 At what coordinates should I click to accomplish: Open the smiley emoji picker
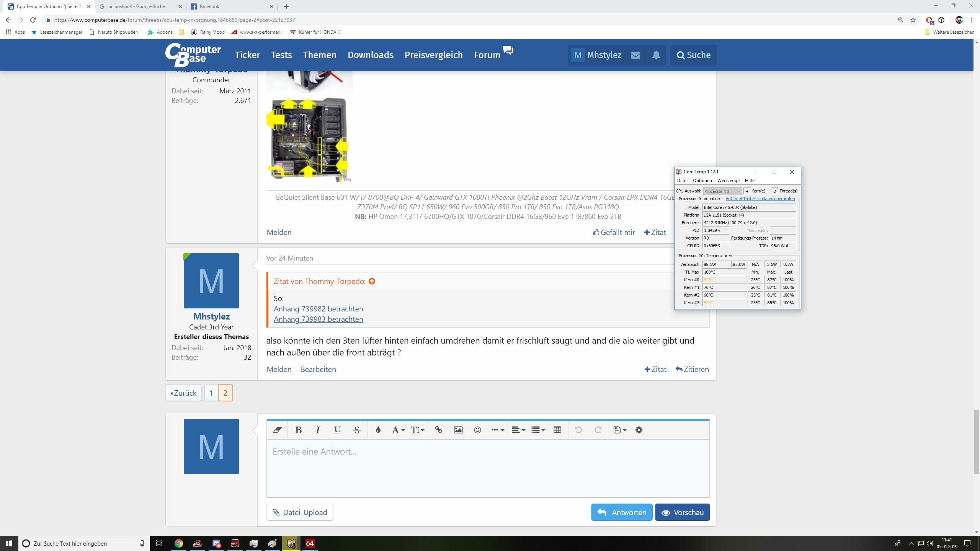click(477, 430)
